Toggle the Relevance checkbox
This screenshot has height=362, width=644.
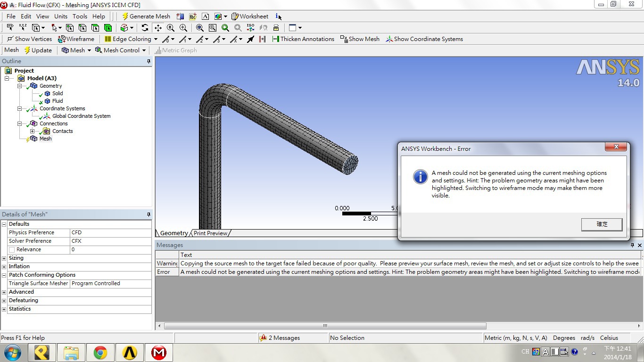click(12, 250)
